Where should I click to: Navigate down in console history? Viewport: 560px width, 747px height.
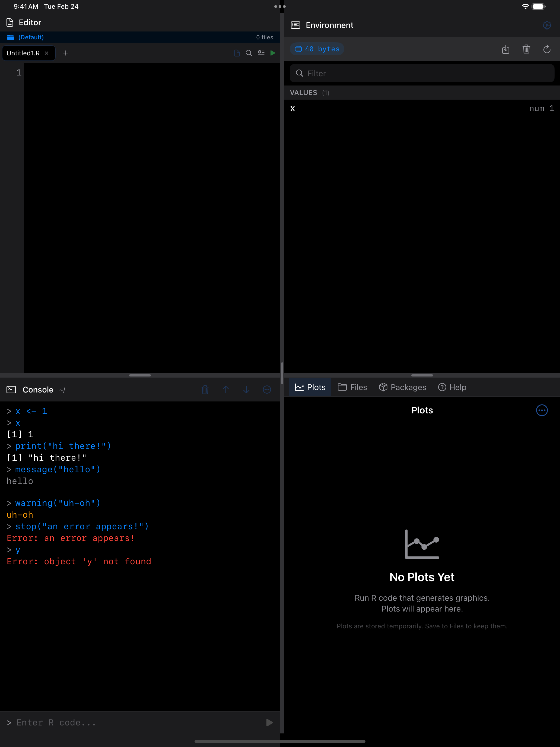click(246, 389)
